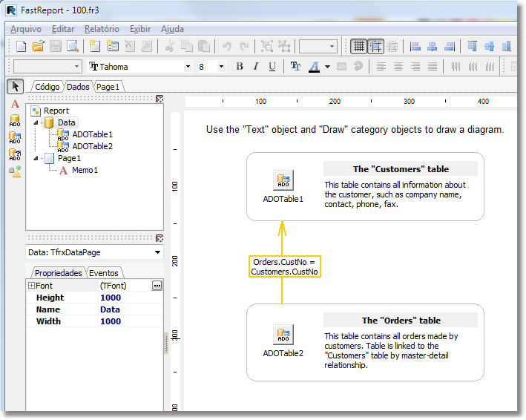This screenshot has height=420, width=526.
Task: Add a new dialog form page
Action: click(112, 46)
